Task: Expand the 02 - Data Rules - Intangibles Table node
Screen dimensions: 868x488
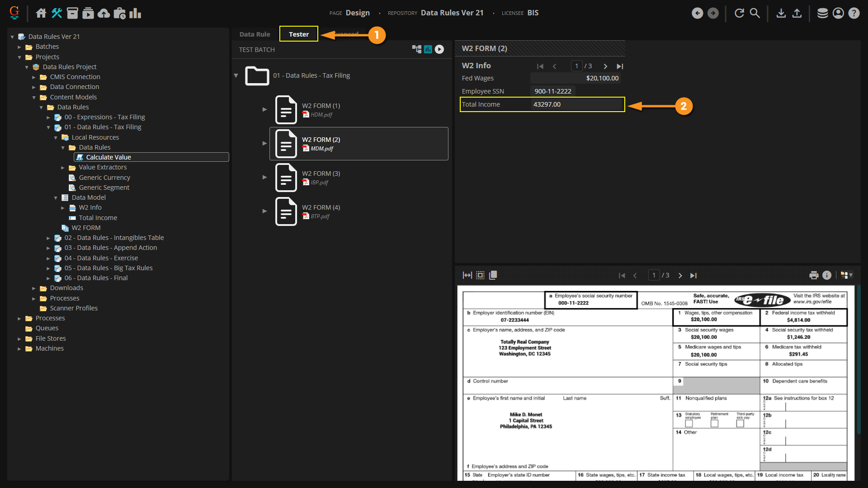Action: click(x=48, y=238)
